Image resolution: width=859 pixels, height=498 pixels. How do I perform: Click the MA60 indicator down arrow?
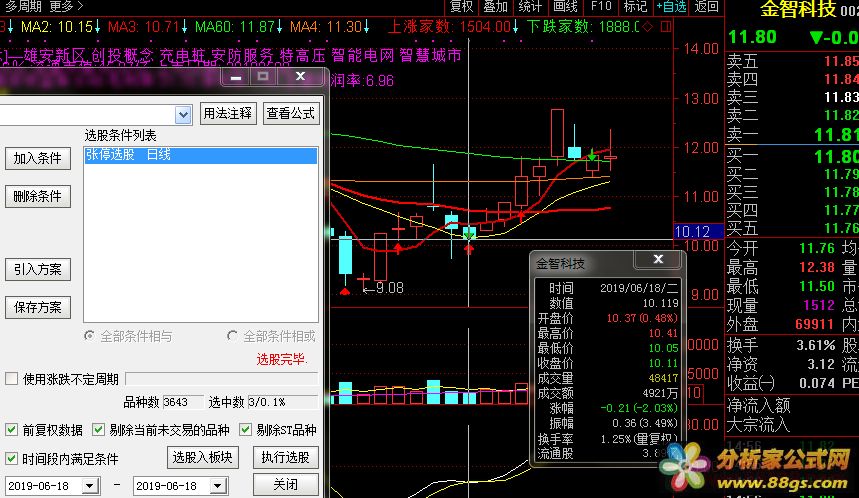279,26
